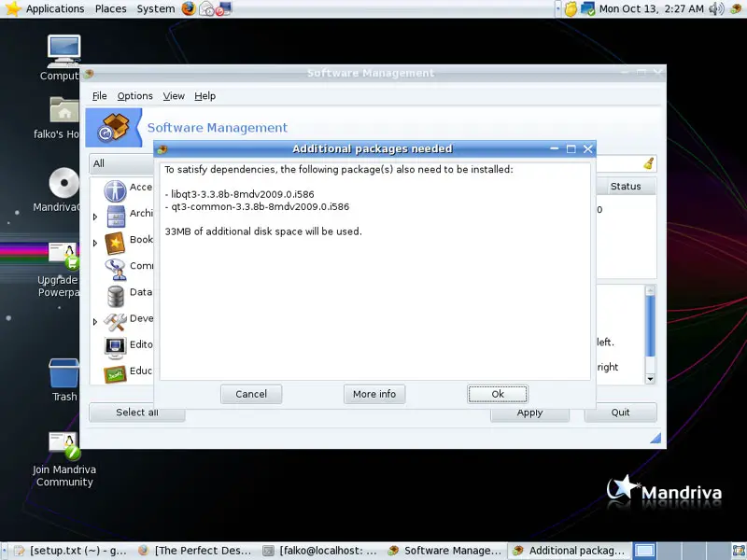Select the first workspace in the switcher

tap(644, 551)
